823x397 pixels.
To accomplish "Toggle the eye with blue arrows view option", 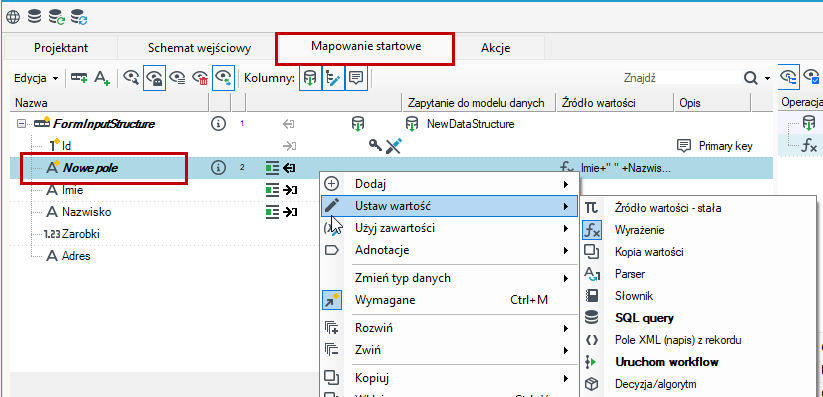I will (224, 78).
